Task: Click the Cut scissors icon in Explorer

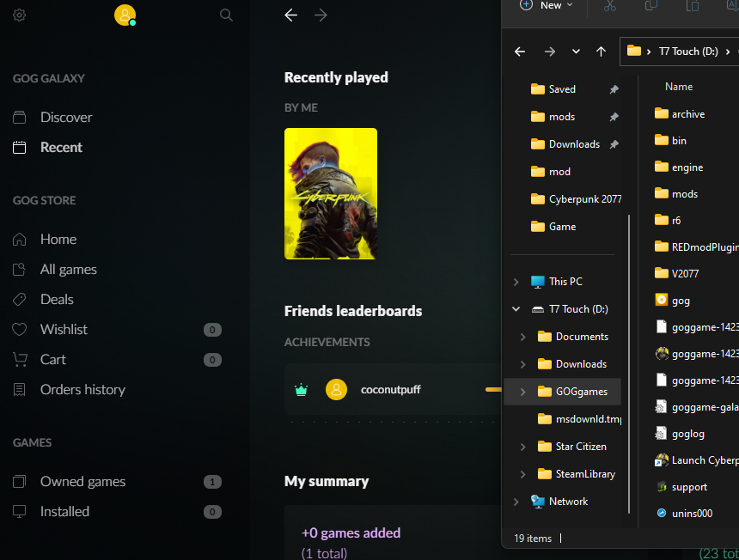Action: tap(610, 6)
